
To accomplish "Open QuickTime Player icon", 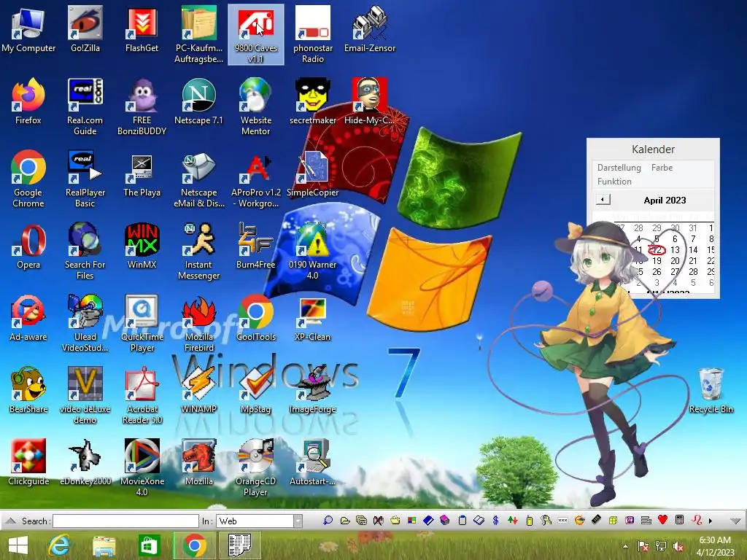I will (142, 323).
